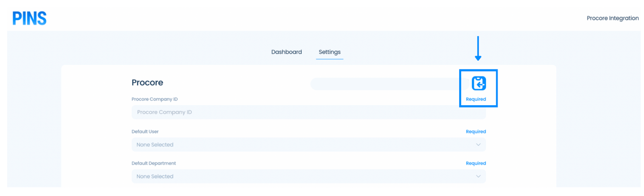Click the Default User label
The image size is (644, 196).
[x=145, y=131]
